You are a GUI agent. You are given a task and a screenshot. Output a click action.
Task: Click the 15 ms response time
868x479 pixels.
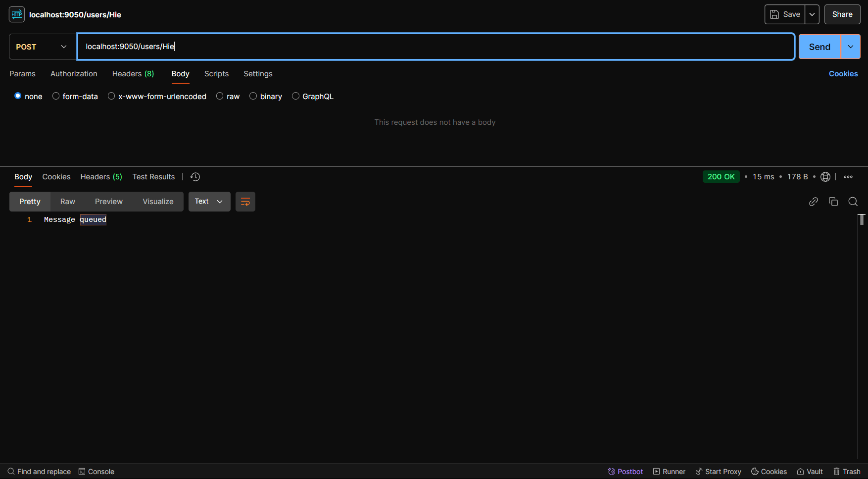tap(763, 177)
